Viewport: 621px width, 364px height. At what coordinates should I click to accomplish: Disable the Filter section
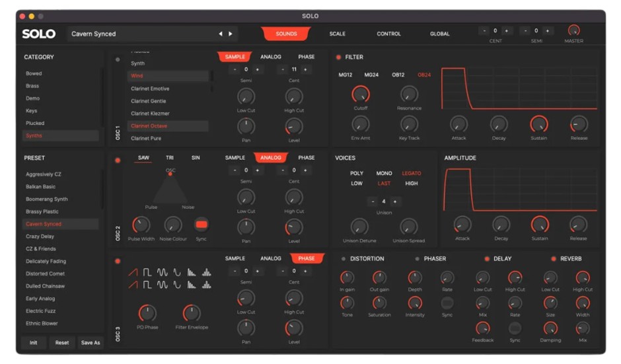(x=339, y=57)
